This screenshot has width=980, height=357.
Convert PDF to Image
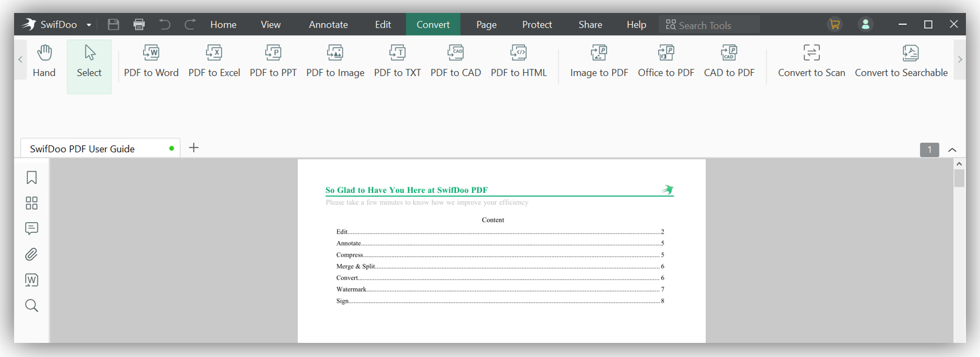click(335, 61)
